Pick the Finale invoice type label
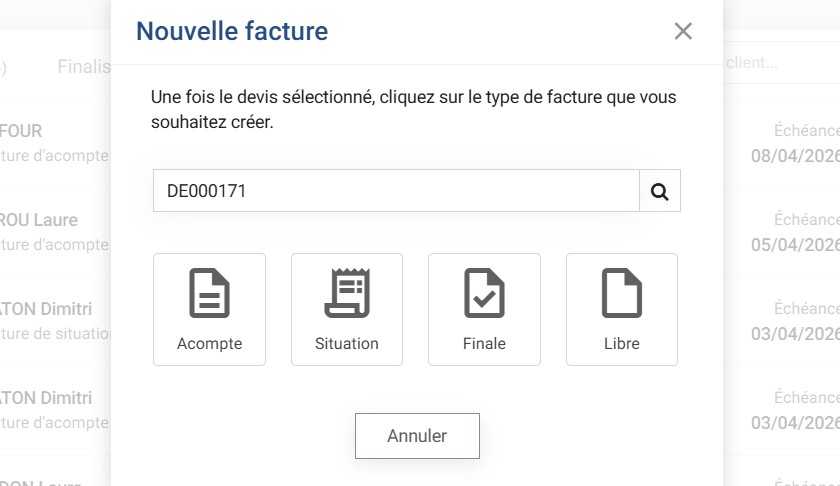Screen dimensions: 840x486 coord(484,343)
